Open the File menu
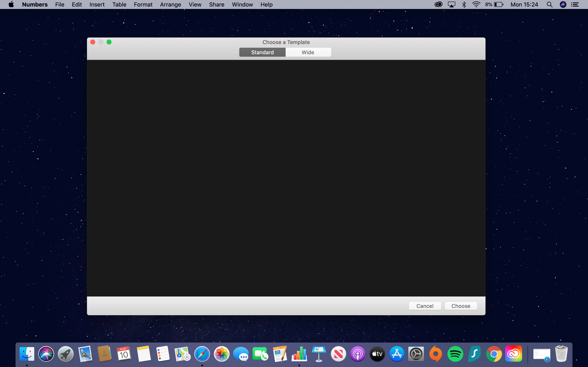Image resolution: width=588 pixels, height=367 pixels. click(x=60, y=5)
